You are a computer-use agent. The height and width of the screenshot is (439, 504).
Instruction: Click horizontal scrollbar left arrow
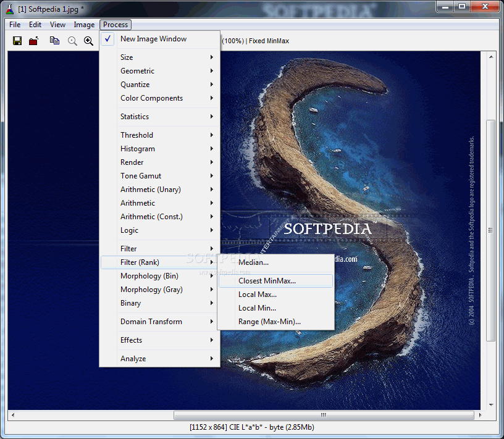(x=13, y=415)
